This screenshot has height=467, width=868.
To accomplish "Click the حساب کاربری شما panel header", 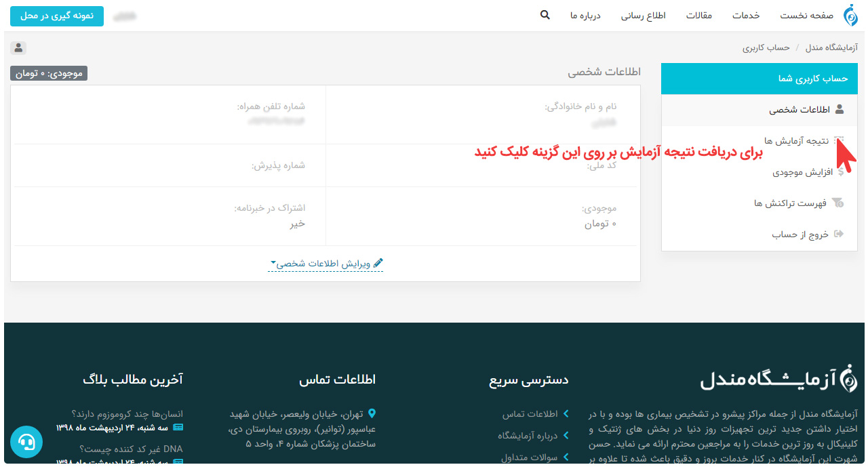I will pyautogui.click(x=759, y=79).
